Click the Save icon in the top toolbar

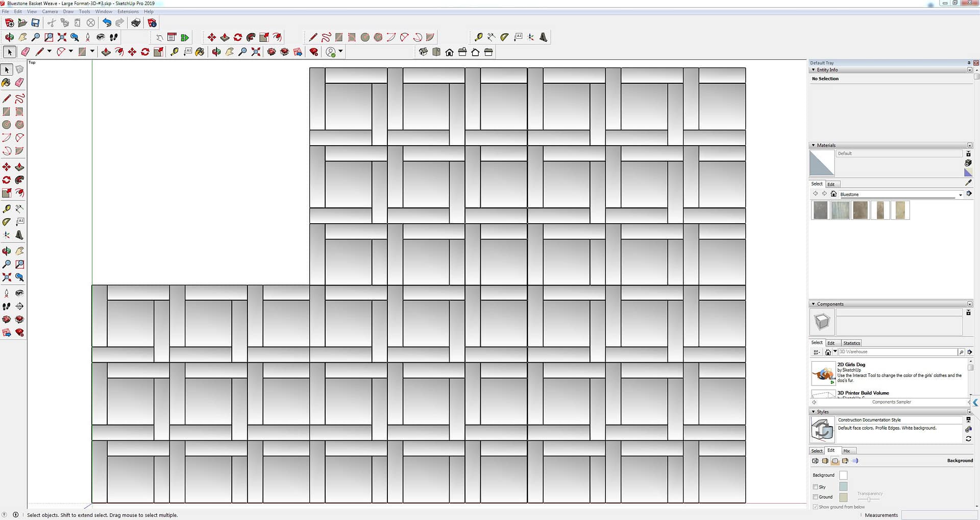(x=35, y=23)
